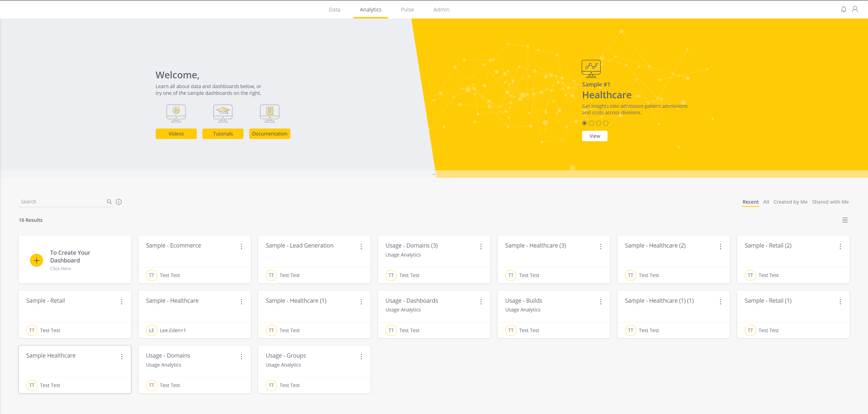Select first carousel dot for Sample #1
The height and width of the screenshot is (414, 868).
pos(584,123)
